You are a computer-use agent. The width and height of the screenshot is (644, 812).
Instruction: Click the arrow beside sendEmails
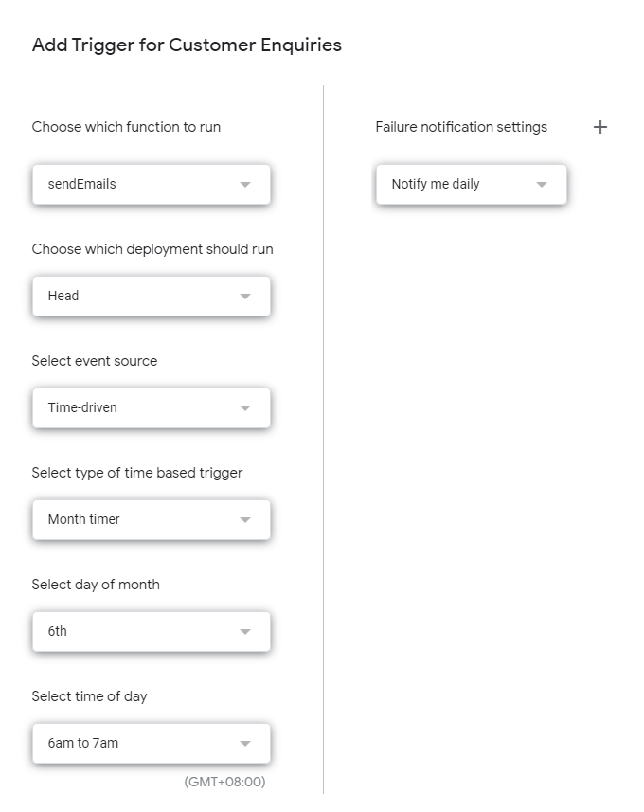(245, 185)
